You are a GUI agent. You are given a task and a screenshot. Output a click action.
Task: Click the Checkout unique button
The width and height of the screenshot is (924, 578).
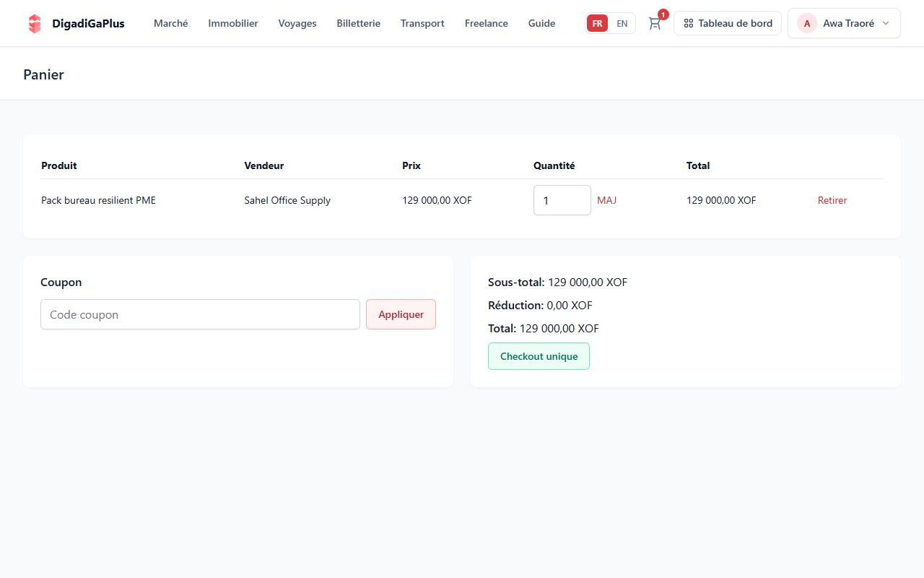[539, 356]
